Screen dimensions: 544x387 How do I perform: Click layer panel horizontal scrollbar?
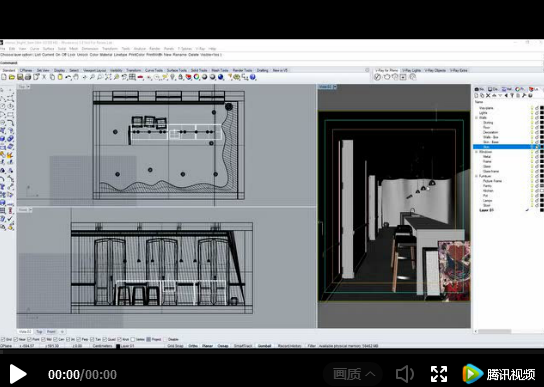point(494,331)
